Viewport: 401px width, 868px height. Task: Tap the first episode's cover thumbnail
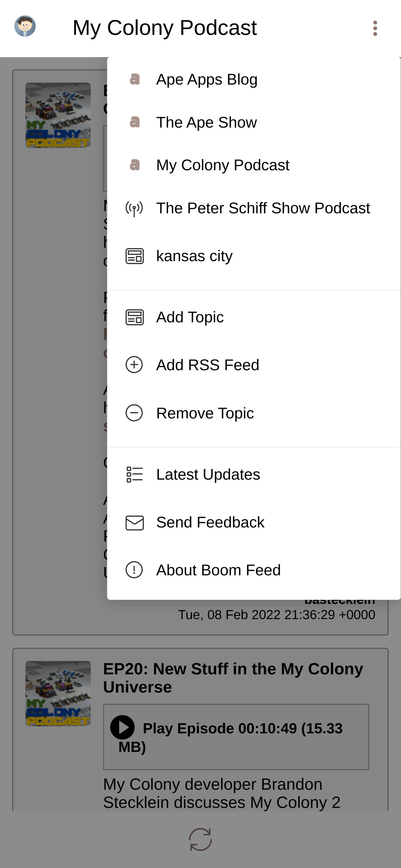58,115
